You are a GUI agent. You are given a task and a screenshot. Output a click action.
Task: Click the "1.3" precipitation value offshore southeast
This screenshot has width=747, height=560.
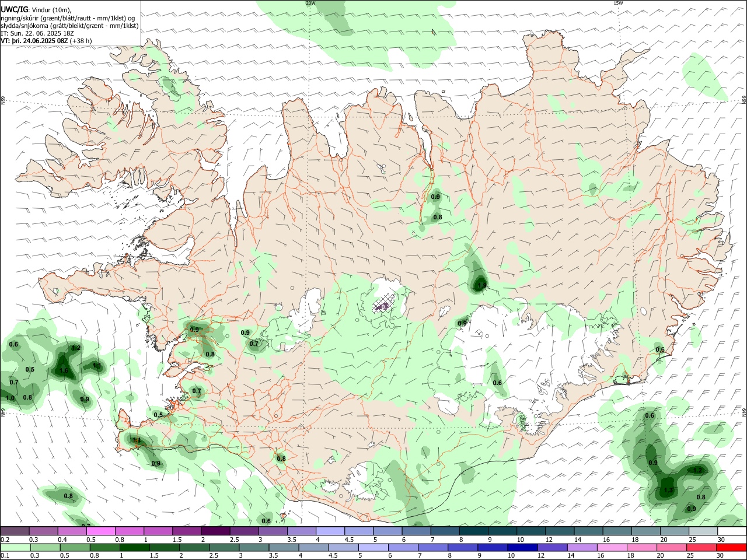click(669, 490)
